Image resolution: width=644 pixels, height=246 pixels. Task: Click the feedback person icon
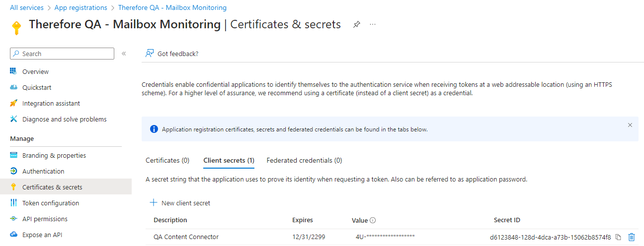click(x=149, y=54)
